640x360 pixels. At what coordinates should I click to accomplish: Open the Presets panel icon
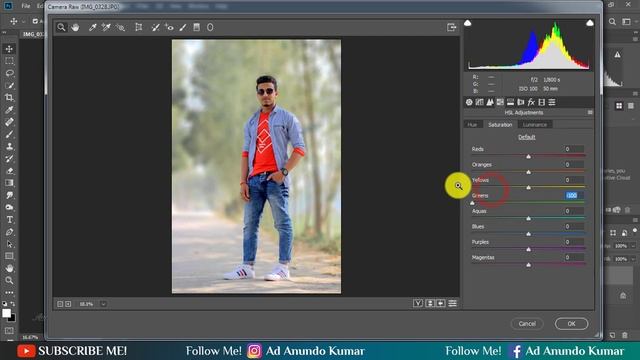(x=552, y=102)
